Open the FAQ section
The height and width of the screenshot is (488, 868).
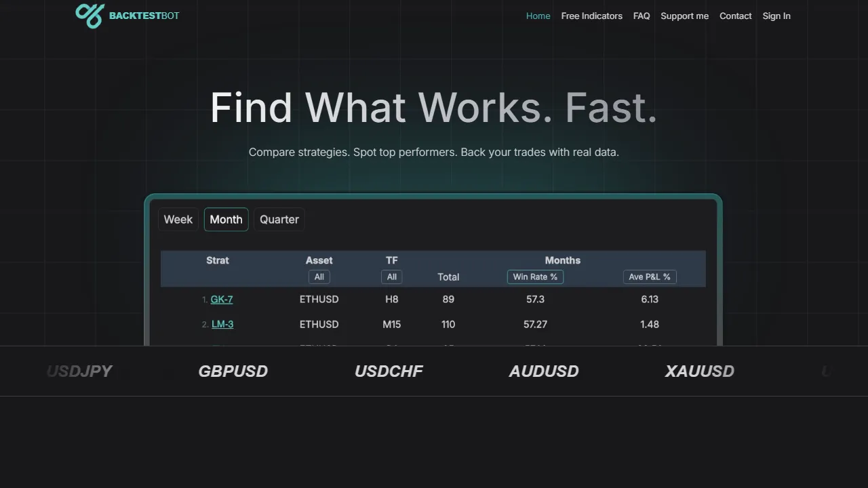pyautogui.click(x=641, y=16)
